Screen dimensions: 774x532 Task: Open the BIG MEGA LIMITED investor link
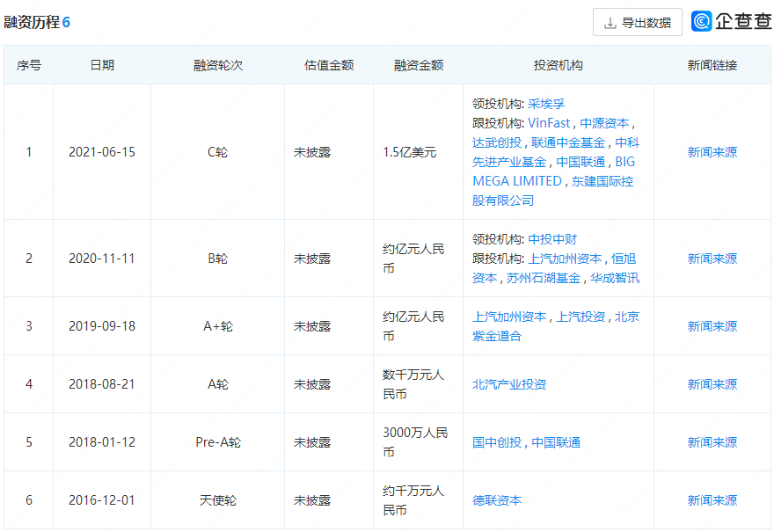pyautogui.click(x=553, y=171)
